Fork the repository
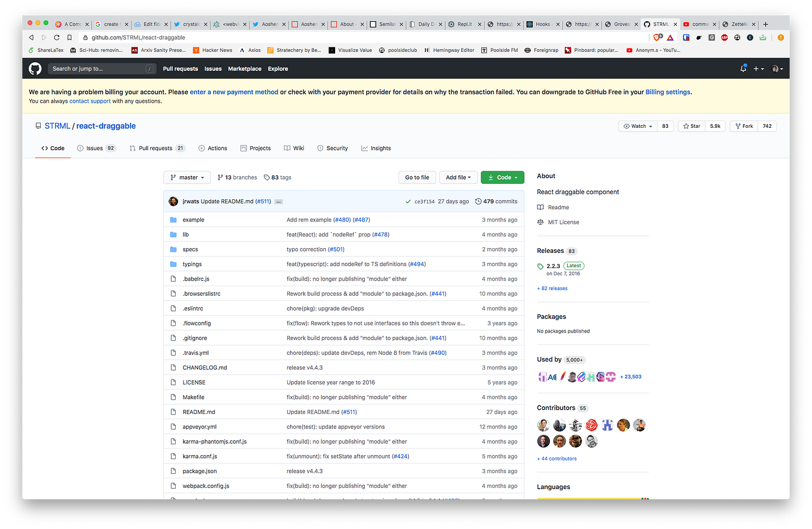Image resolution: width=812 pixels, height=529 pixels. [744, 126]
